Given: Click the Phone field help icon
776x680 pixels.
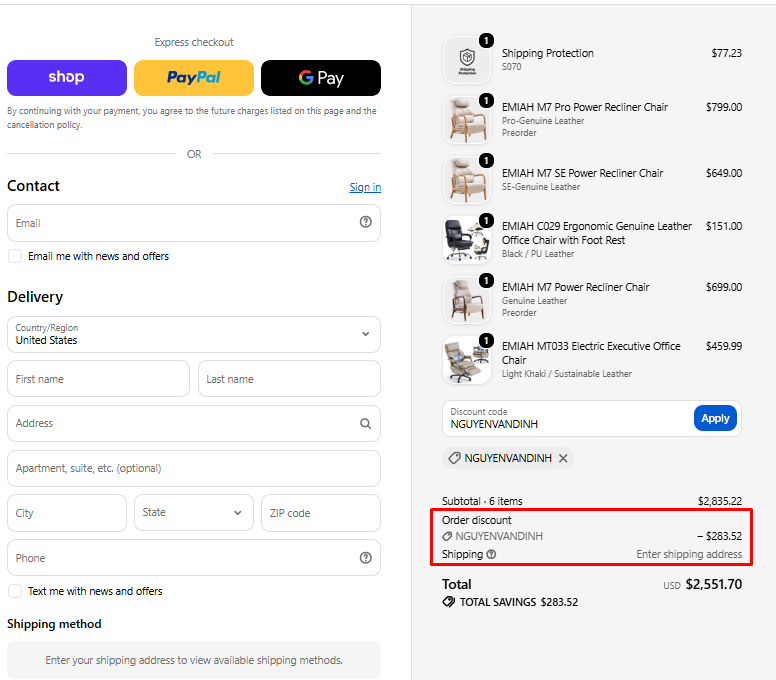Looking at the screenshot, I should (x=366, y=558).
